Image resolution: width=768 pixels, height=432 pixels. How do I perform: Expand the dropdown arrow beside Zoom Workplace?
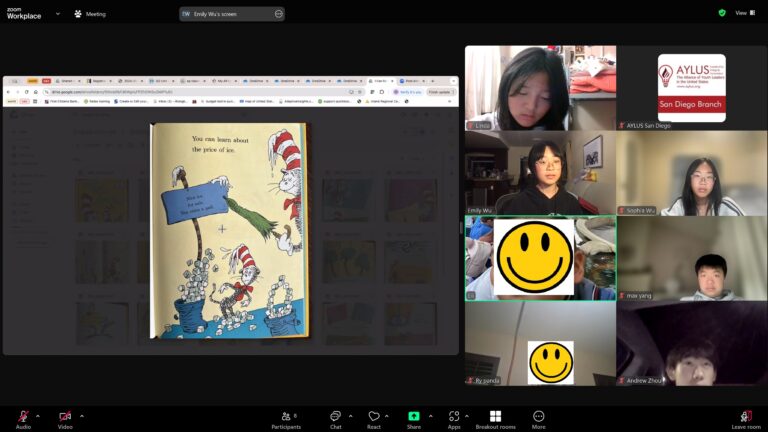click(58, 14)
